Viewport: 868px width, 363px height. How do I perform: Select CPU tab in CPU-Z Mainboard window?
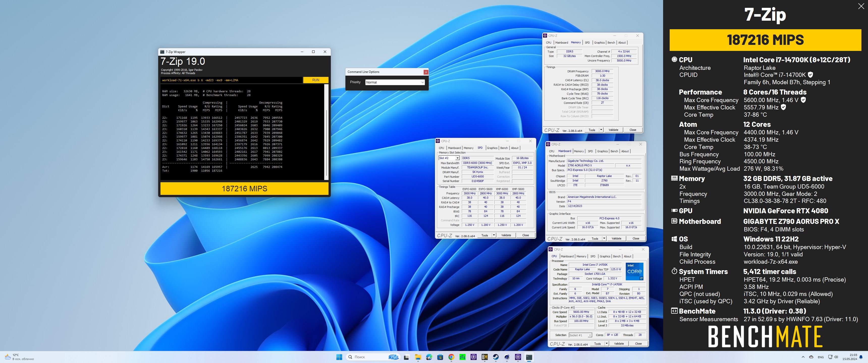coord(552,151)
